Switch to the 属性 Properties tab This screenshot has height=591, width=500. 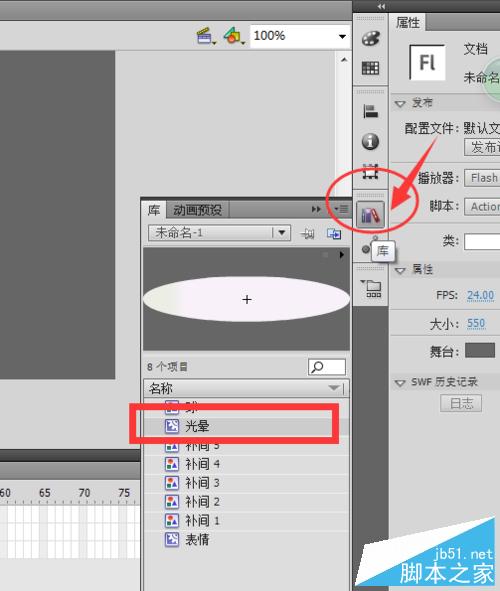(408, 23)
